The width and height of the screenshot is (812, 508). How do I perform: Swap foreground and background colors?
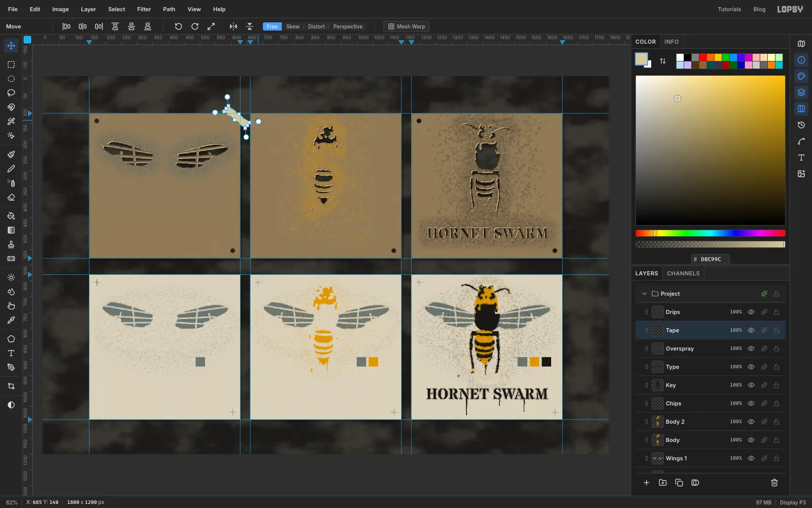tap(663, 61)
